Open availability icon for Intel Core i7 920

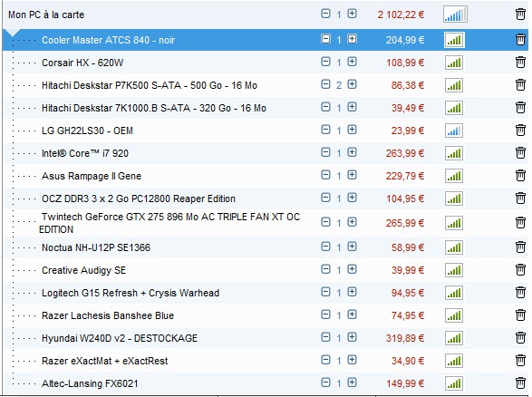point(454,153)
